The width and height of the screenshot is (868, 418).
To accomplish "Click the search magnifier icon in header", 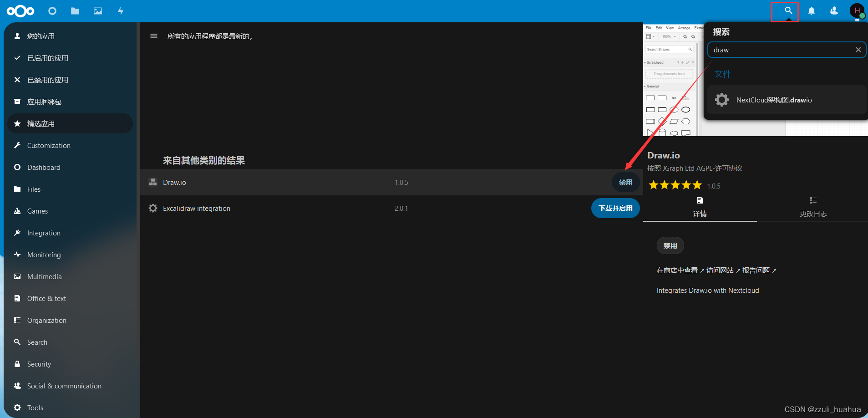I will [788, 10].
